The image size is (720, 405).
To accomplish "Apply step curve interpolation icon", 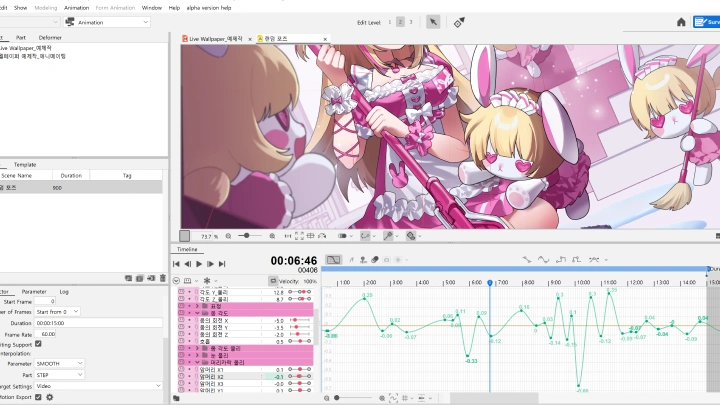I will pos(561,260).
